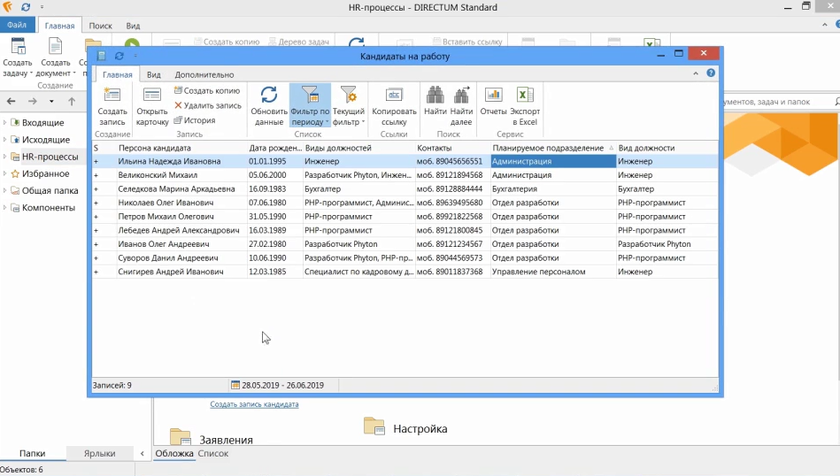840x476 pixels.
Task: Click Удалить запись button
Action: point(208,105)
